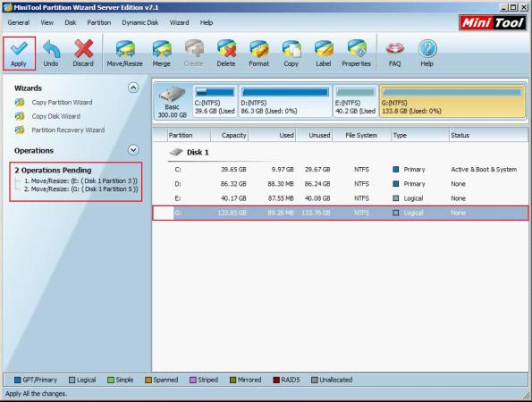Click the Simple legend entry
Viewport: 532px width, 402px height.
120,380
